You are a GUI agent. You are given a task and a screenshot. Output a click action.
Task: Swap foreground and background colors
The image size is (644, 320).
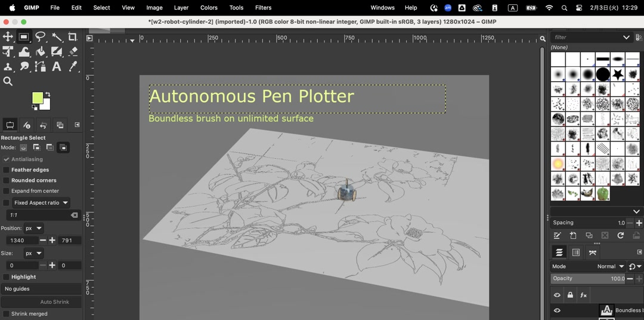[48, 94]
